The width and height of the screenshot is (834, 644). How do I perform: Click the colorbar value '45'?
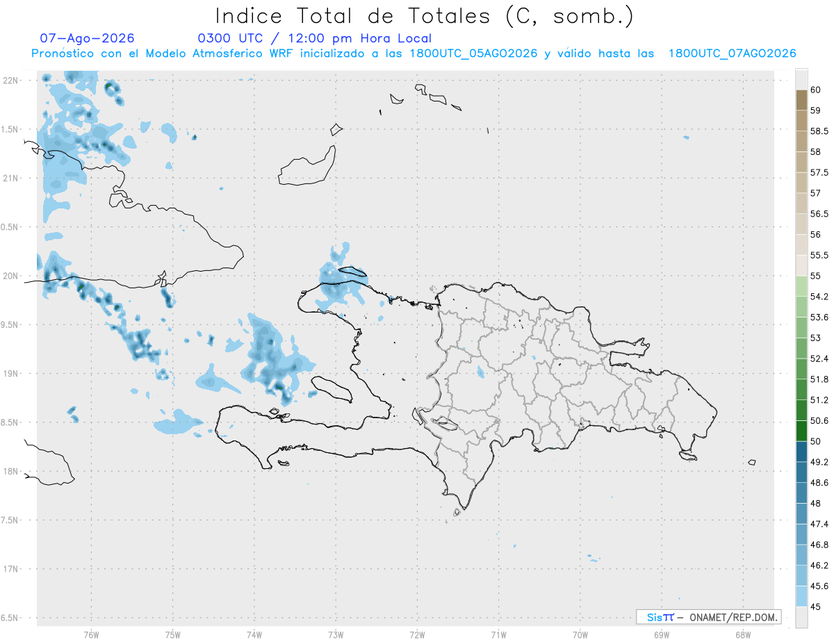(x=815, y=606)
